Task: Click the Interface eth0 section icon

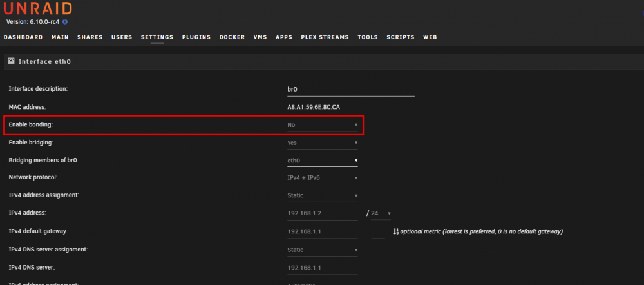Action: point(12,61)
